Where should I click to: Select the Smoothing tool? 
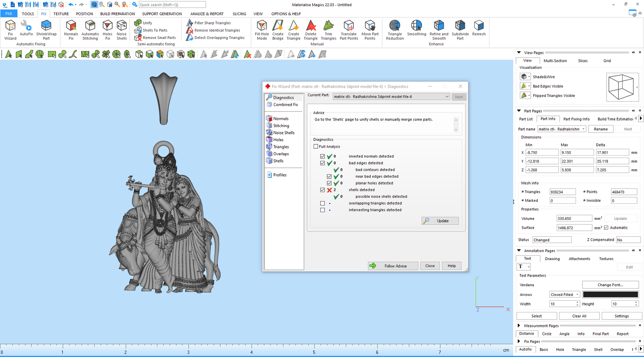417,28
